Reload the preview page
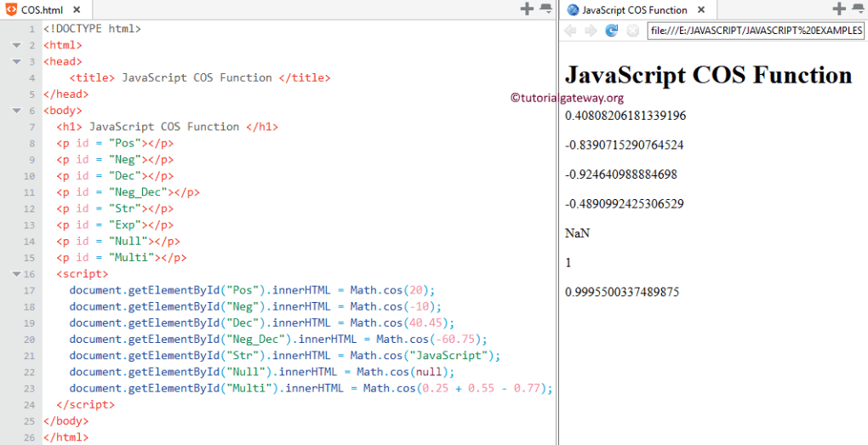Viewport: 868px width, 445px height. (x=612, y=31)
